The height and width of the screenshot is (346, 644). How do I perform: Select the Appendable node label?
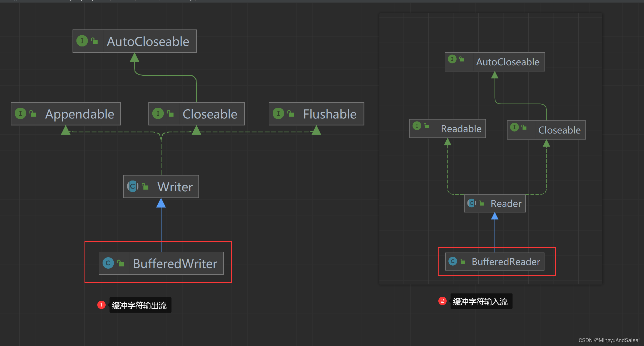[80, 114]
